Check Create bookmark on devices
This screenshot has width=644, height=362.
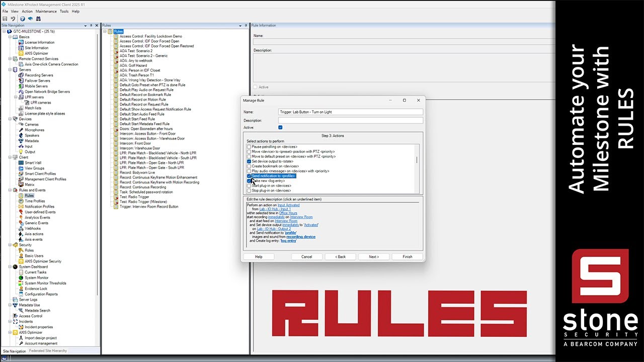[x=249, y=166]
